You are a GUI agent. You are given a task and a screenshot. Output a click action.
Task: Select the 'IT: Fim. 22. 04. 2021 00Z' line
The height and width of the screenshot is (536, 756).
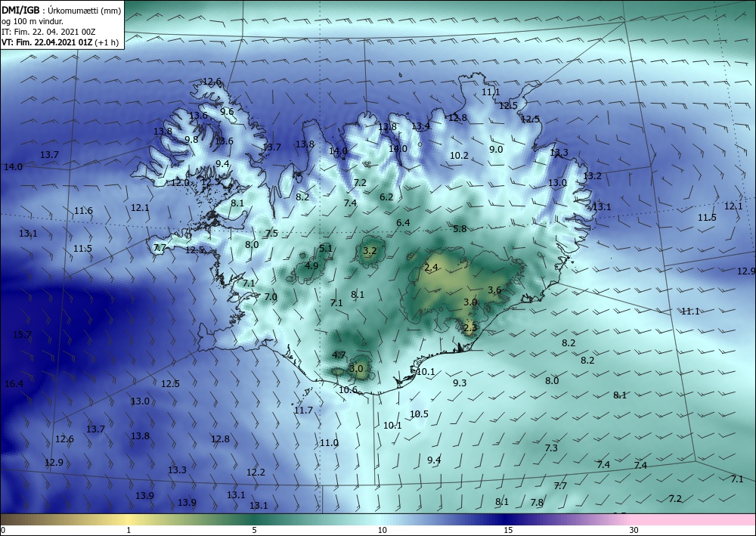tap(48, 32)
